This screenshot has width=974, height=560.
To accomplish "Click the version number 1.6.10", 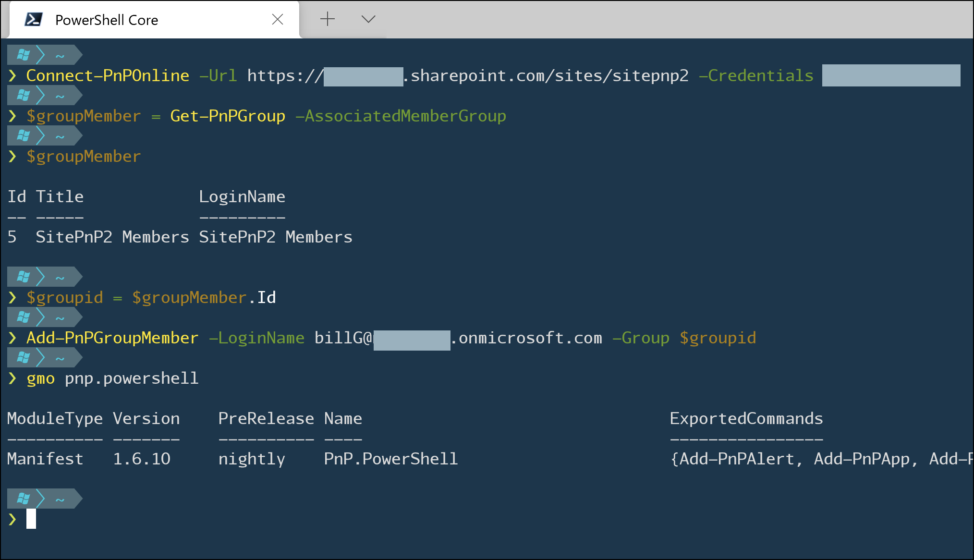I will [x=141, y=458].
